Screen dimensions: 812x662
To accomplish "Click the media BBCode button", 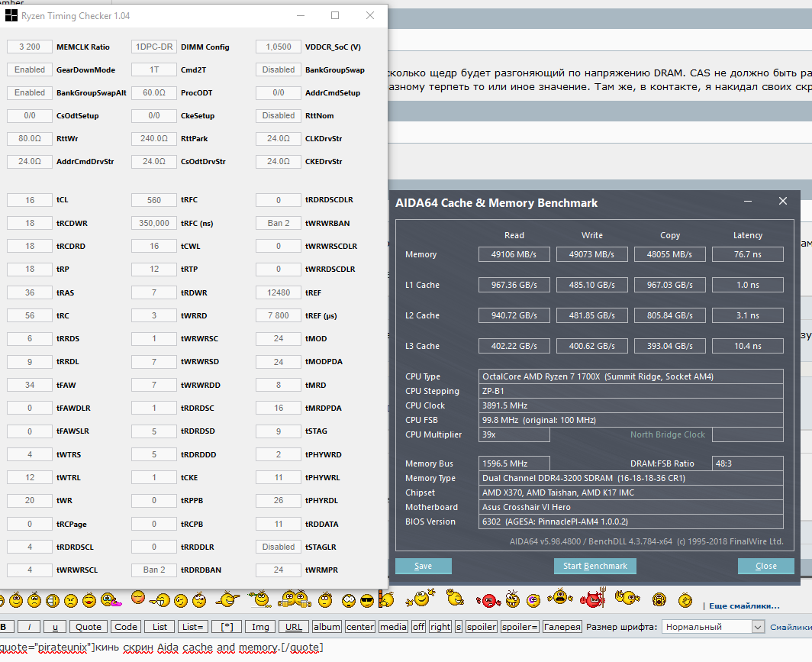I will click(x=394, y=627).
